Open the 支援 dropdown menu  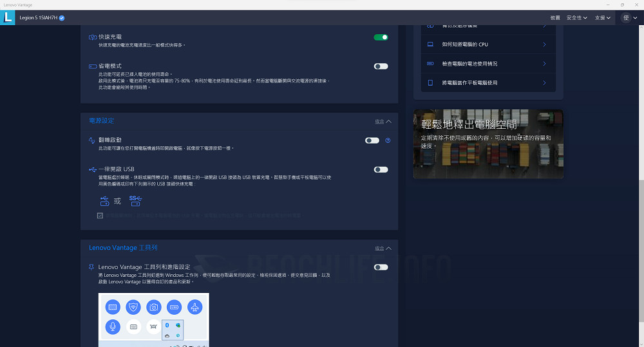pyautogui.click(x=602, y=18)
